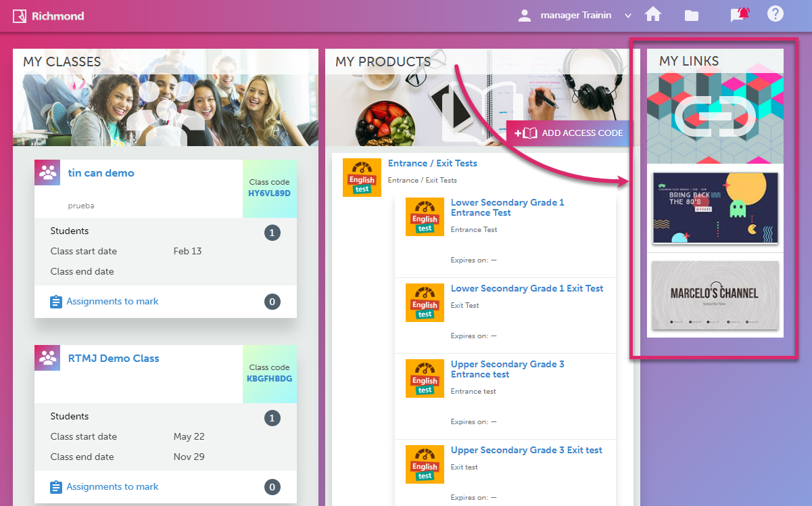
Task: Click the RTMJ Demo Class group icon
Action: coord(47,358)
